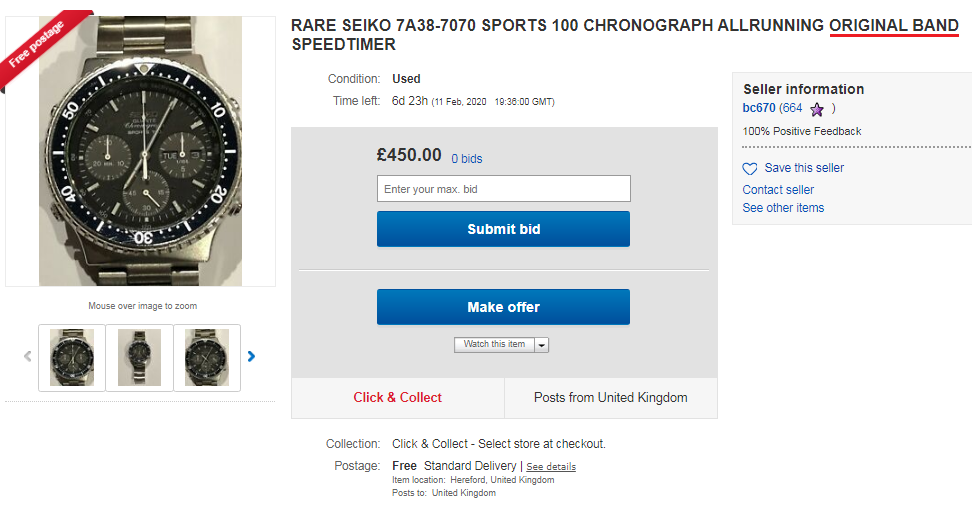Open the Watch this item dropdown arrow

pos(541,345)
